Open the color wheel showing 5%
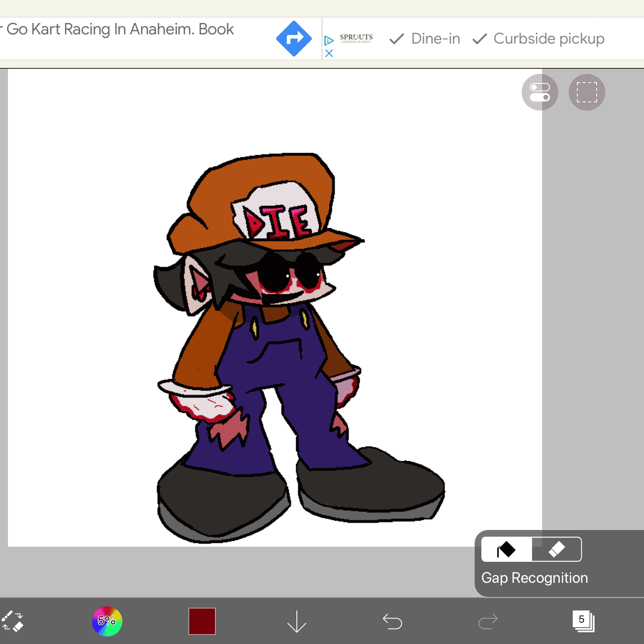 pyautogui.click(x=107, y=621)
